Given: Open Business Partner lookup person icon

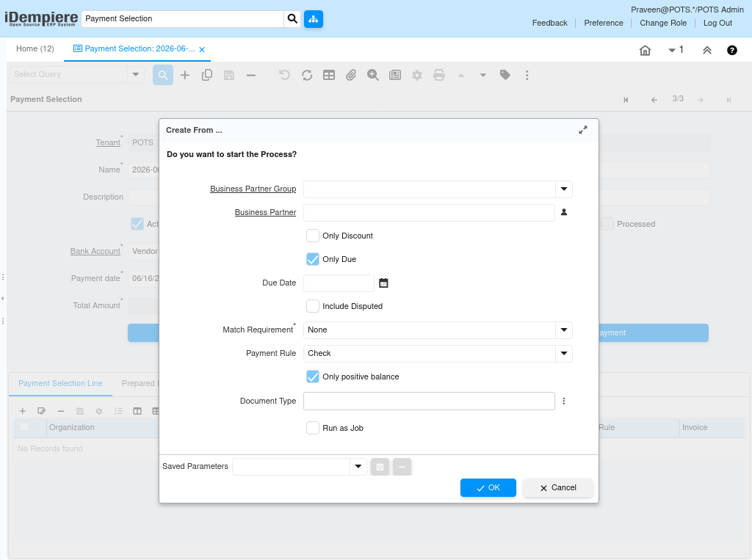Looking at the screenshot, I should point(564,212).
